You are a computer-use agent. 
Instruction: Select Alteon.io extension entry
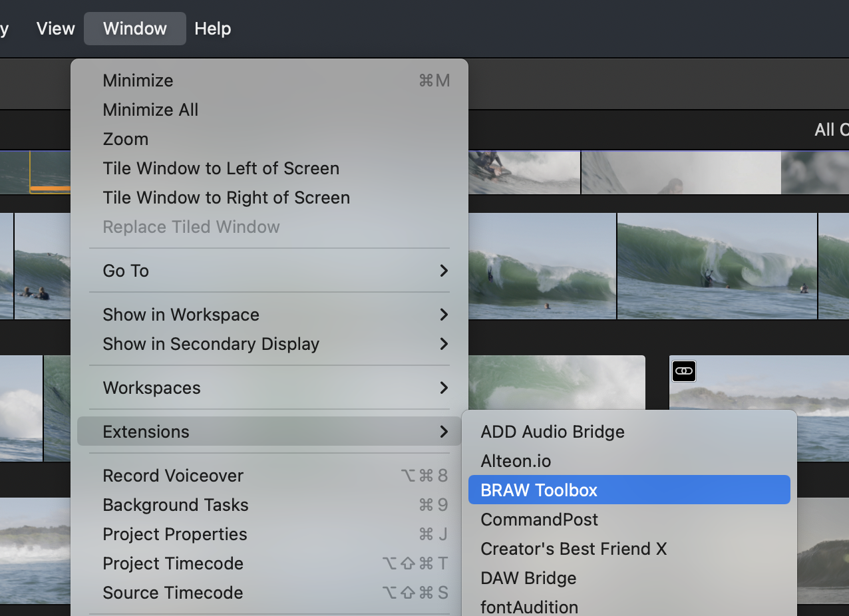click(516, 461)
